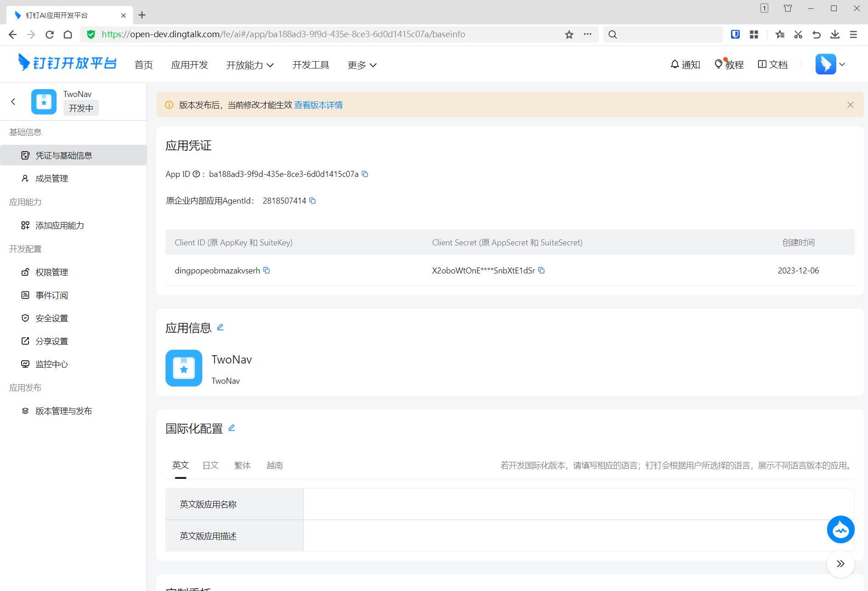Bookmark this page with the star icon

pyautogui.click(x=569, y=34)
